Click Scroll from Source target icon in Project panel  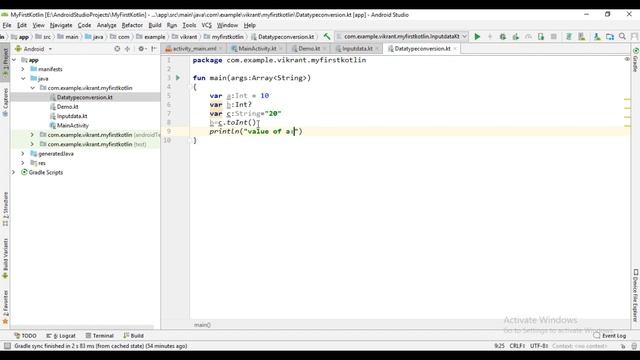click(x=117, y=49)
